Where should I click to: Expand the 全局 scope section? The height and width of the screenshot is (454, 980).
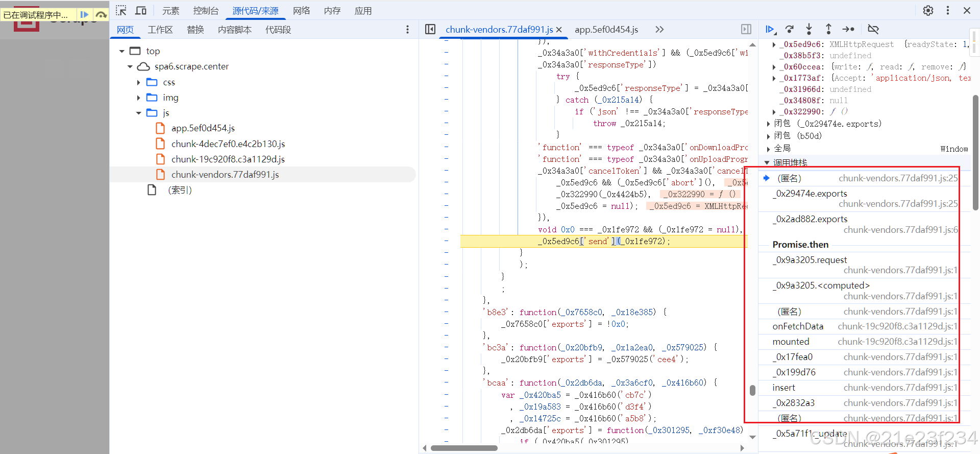coord(769,149)
